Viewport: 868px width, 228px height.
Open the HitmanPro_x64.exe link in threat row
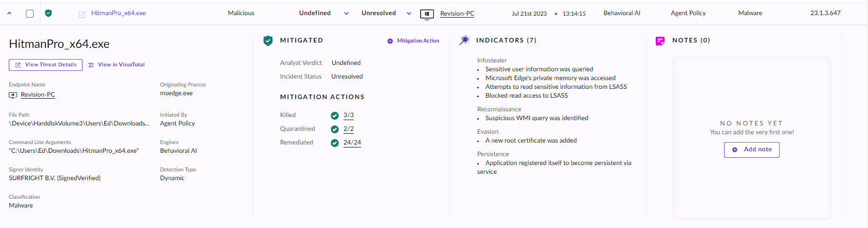click(x=119, y=13)
